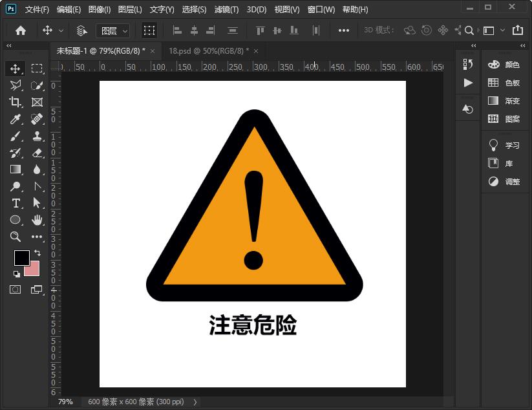The image size is (532, 410).
Task: Click the 79% zoom level field
Action: pyautogui.click(x=65, y=402)
